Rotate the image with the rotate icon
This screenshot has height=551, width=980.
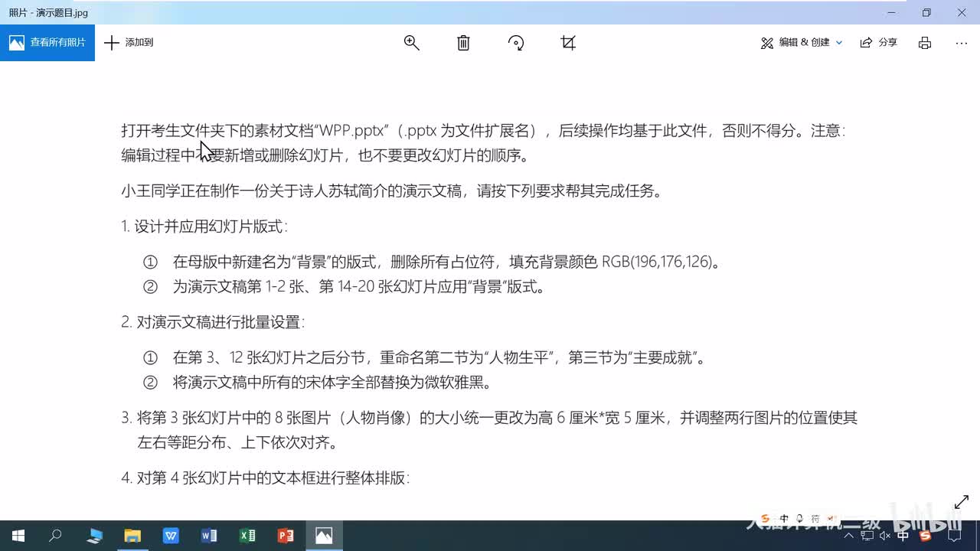pyautogui.click(x=516, y=43)
